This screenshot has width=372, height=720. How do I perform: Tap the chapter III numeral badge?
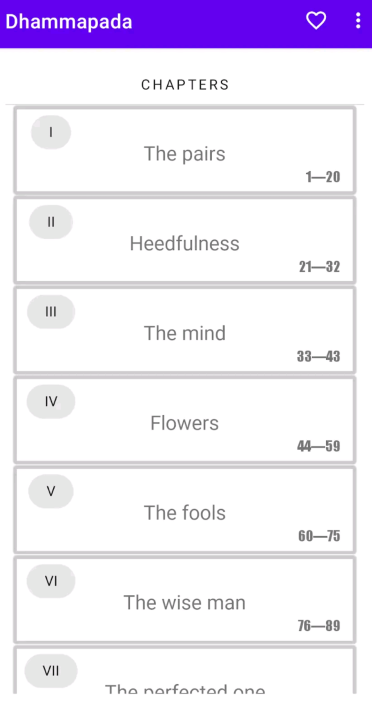coord(51,312)
